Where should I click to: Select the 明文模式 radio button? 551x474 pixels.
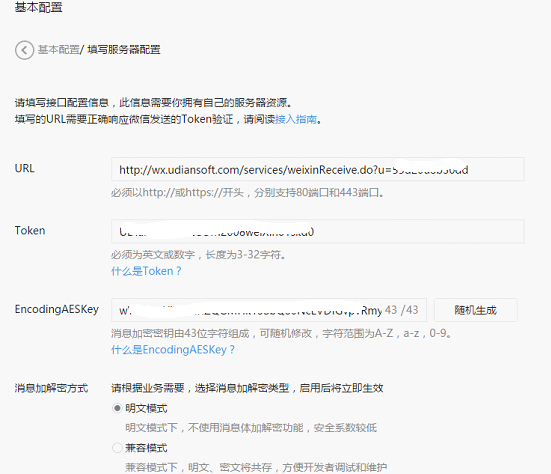tap(117, 408)
